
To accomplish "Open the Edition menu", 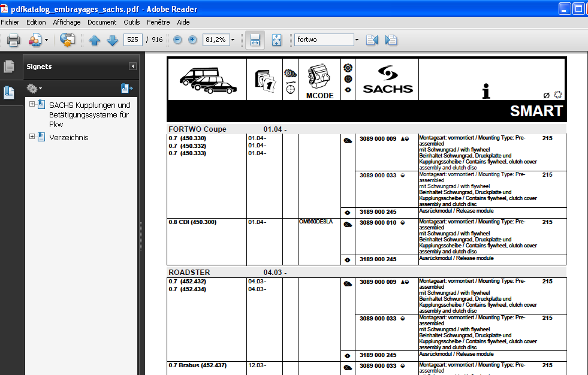I will (36, 22).
